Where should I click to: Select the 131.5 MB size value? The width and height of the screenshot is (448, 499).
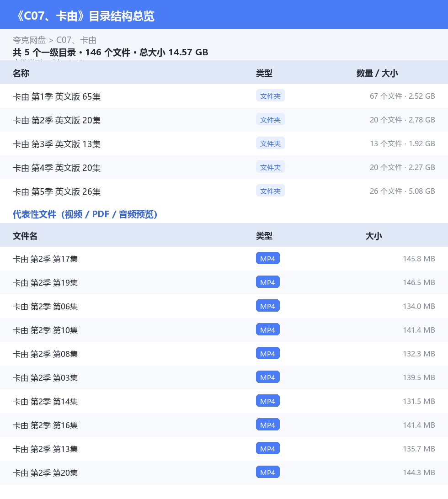(419, 401)
